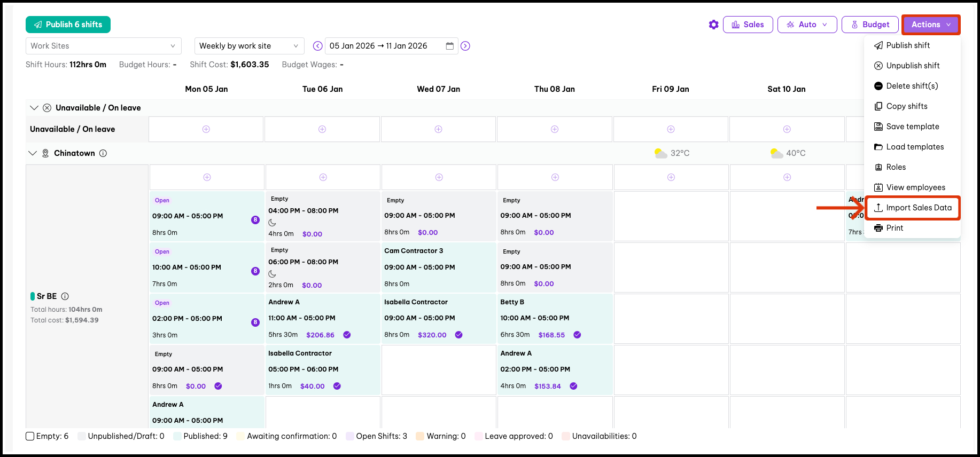Click the 8 badge on 10:00 AM open shift

(x=255, y=271)
